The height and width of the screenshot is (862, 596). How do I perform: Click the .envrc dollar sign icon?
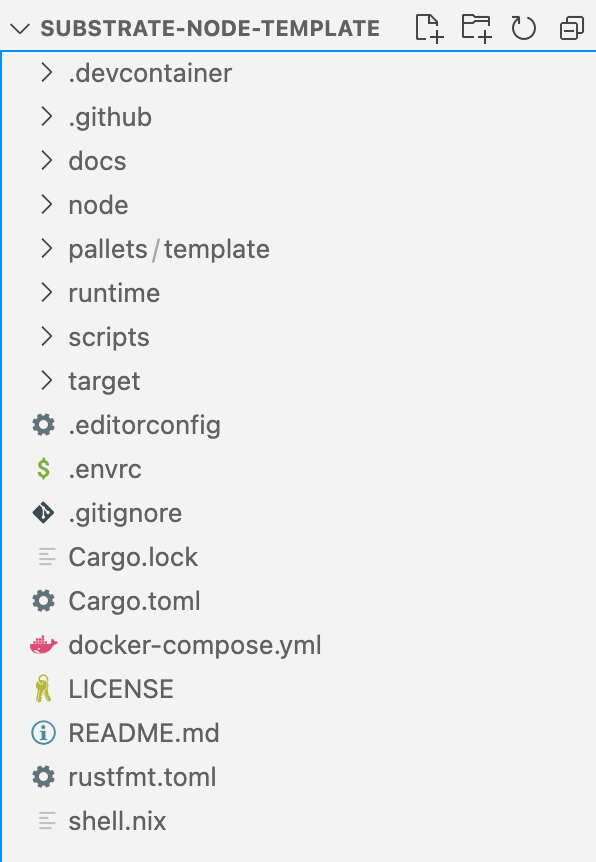tap(43, 469)
